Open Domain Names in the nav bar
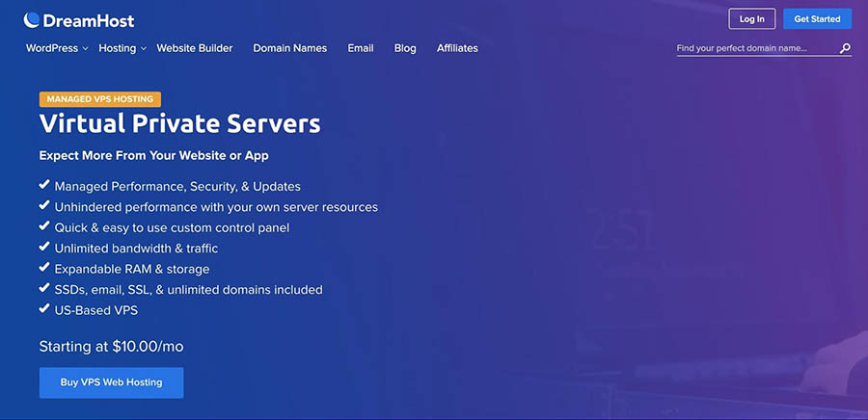This screenshot has width=868, height=420. coord(290,48)
